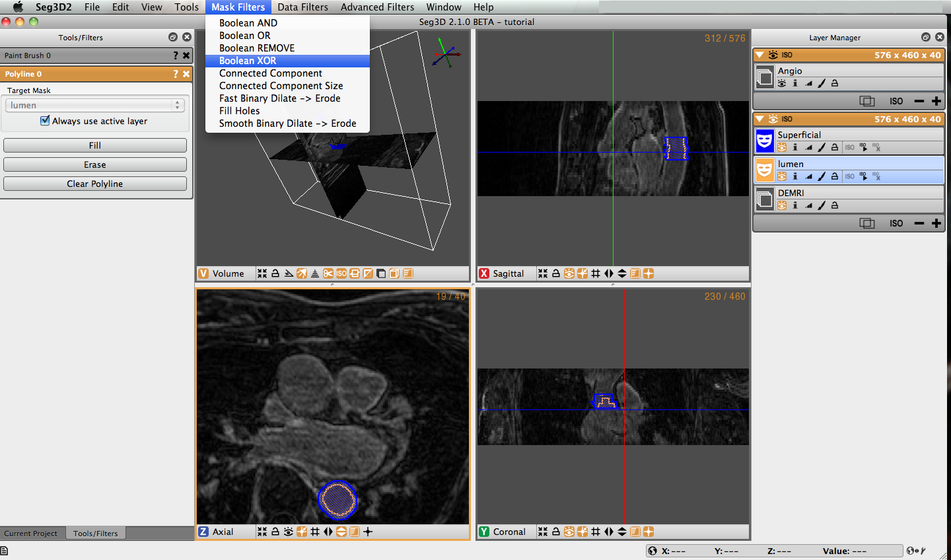Click the blue Superficial mask color thumbnail
The height and width of the screenshot is (560, 951).
765,141
